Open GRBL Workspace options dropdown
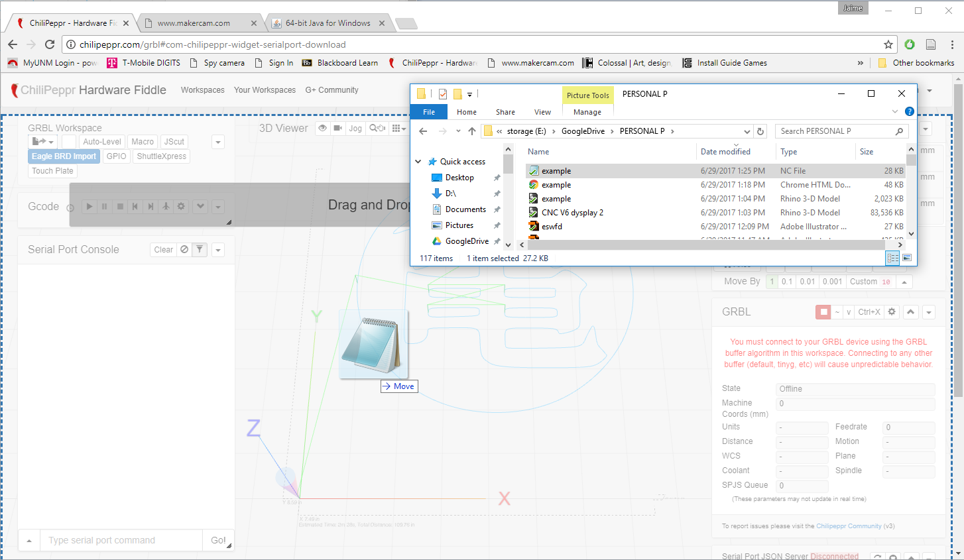The image size is (964, 560). click(218, 142)
